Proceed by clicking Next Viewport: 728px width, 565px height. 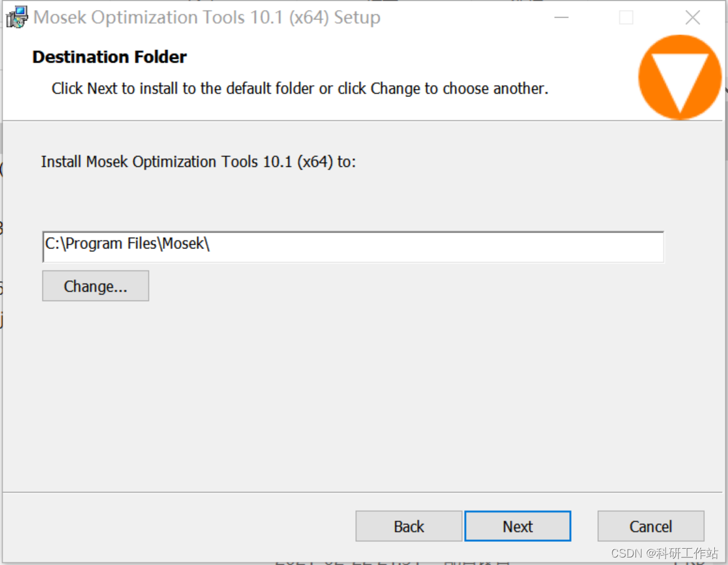coord(518,526)
